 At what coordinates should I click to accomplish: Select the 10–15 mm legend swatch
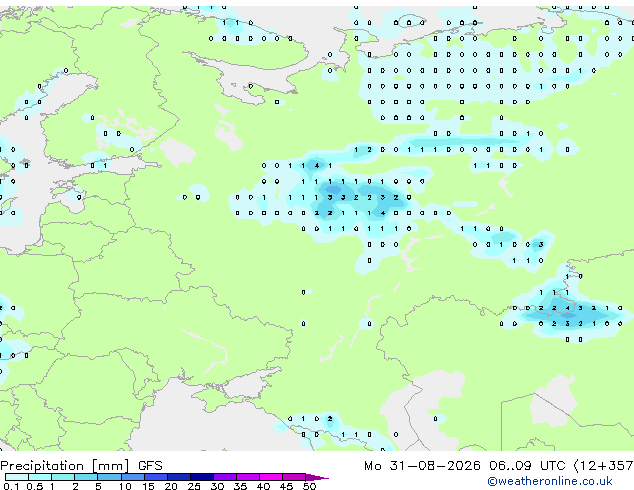tap(133, 477)
